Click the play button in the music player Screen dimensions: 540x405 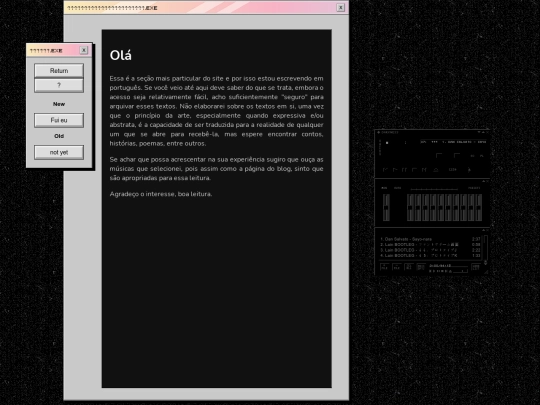pyautogui.click(x=395, y=170)
